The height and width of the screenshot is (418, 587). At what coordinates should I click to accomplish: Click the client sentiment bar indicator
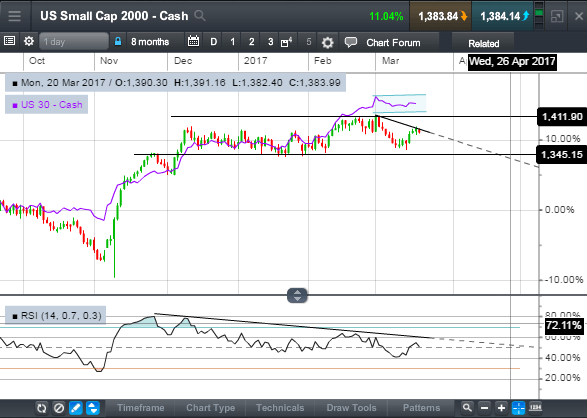point(539,16)
